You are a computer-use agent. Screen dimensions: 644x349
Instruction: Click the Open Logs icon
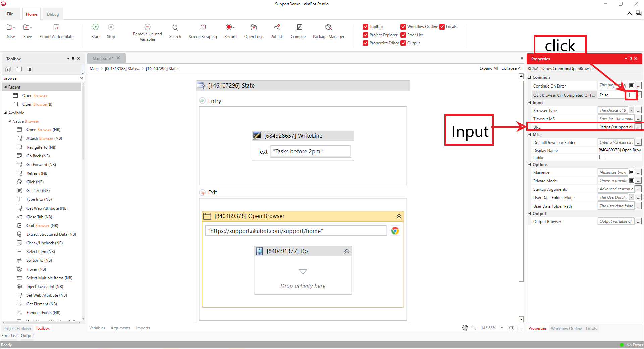pyautogui.click(x=254, y=27)
